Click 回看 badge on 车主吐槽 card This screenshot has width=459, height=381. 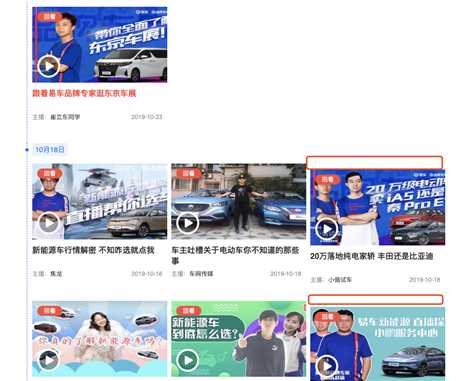pyautogui.click(x=189, y=173)
